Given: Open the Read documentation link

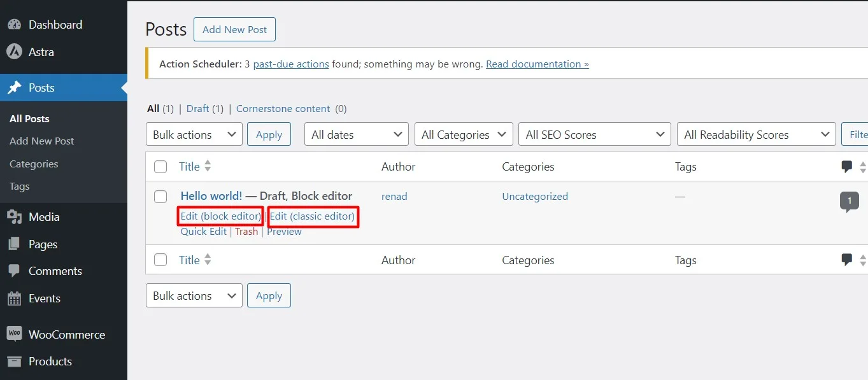Looking at the screenshot, I should [537, 64].
